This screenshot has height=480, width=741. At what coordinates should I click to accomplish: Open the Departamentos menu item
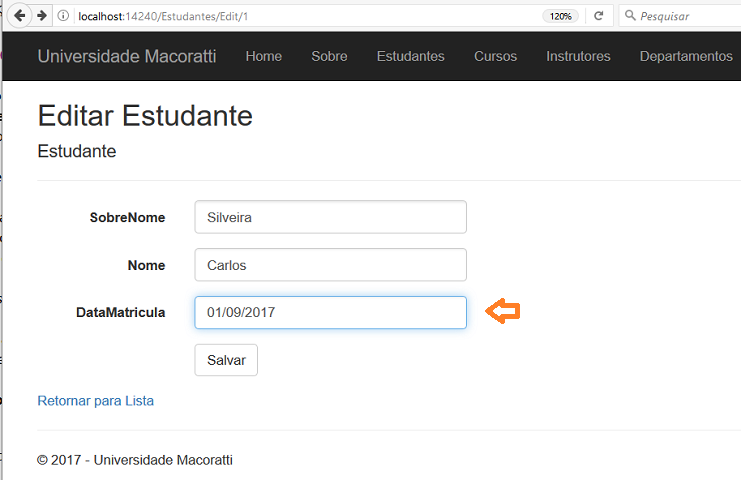pyautogui.click(x=686, y=56)
